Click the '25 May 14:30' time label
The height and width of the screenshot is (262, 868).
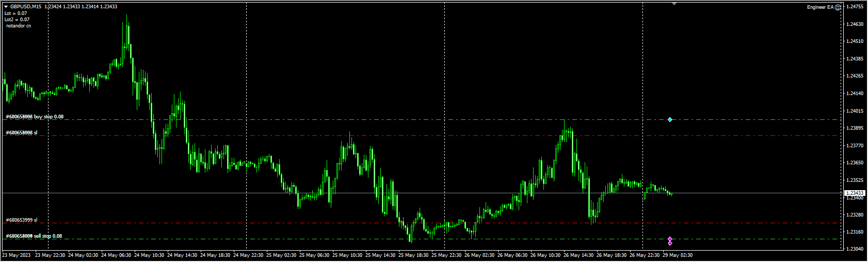click(x=380, y=255)
